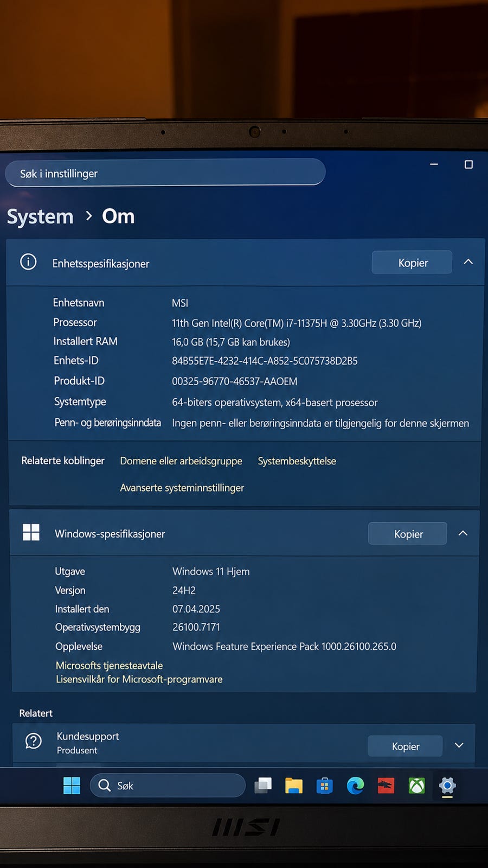Launch the Xbox app from taskbar
The width and height of the screenshot is (488, 868).
[416, 786]
